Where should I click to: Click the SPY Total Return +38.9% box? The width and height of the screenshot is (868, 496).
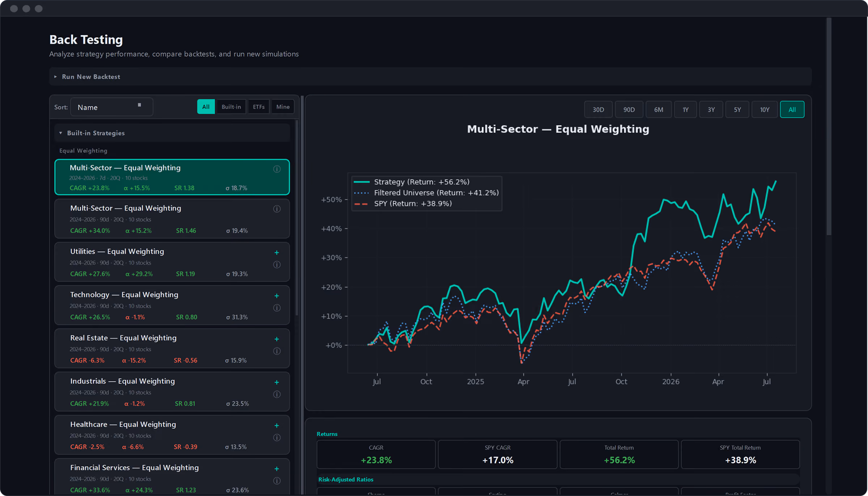740,454
